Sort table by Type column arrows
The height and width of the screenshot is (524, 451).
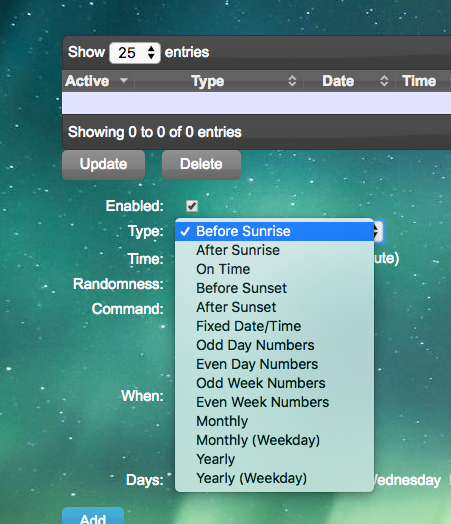[292, 81]
